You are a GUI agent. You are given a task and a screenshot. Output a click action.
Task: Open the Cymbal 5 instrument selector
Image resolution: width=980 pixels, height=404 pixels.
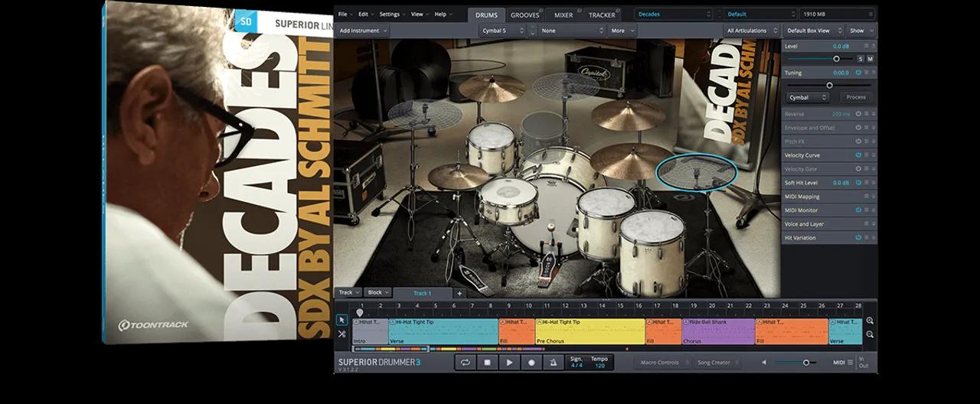click(502, 31)
